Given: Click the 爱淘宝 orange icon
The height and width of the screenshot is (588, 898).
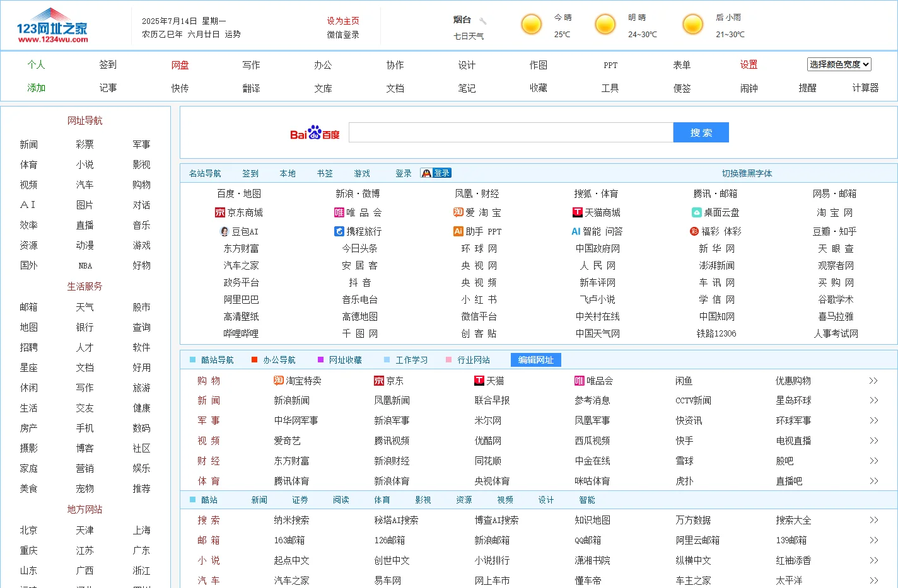Looking at the screenshot, I should coord(458,212).
